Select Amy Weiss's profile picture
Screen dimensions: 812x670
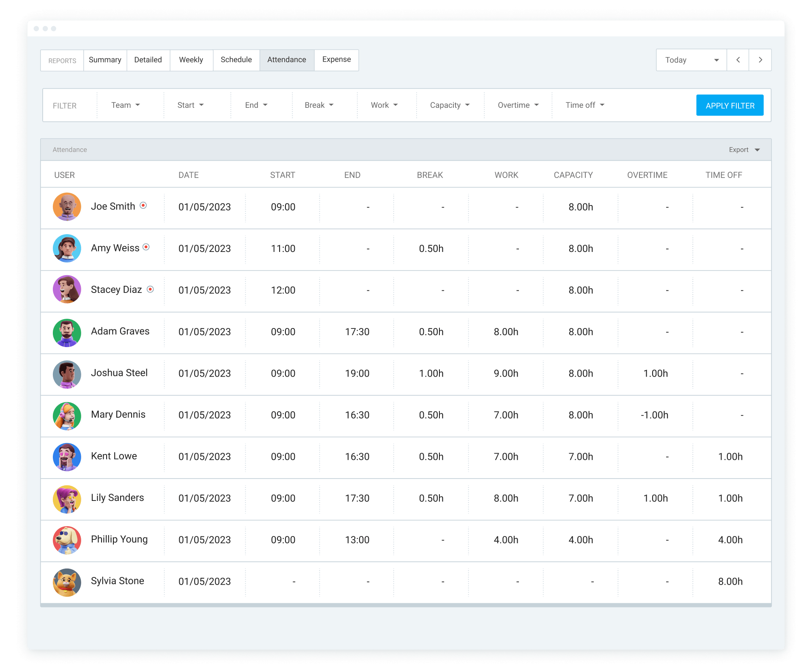click(67, 248)
